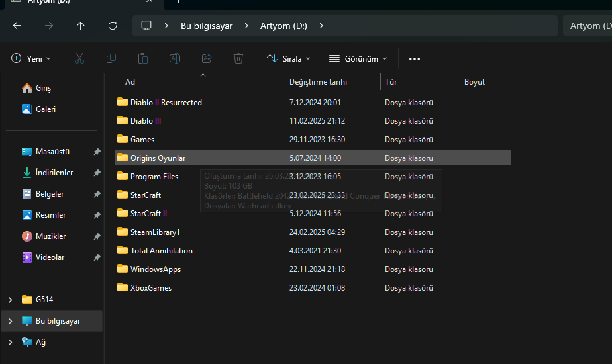612x364 pixels.
Task: Open the Yeni dropdown menu
Action: (31, 58)
